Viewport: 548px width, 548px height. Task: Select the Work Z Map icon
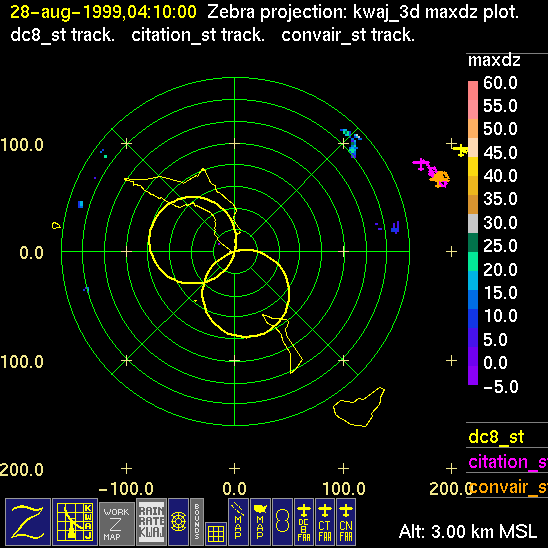coord(117,524)
